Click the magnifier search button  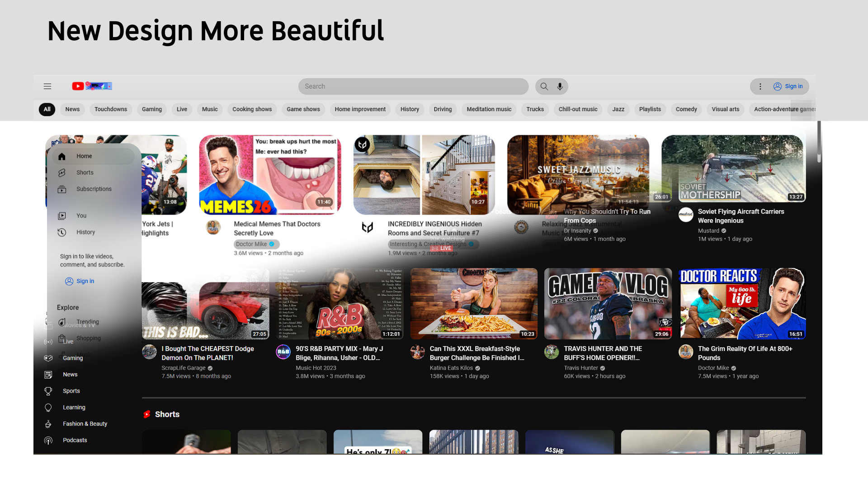point(544,86)
